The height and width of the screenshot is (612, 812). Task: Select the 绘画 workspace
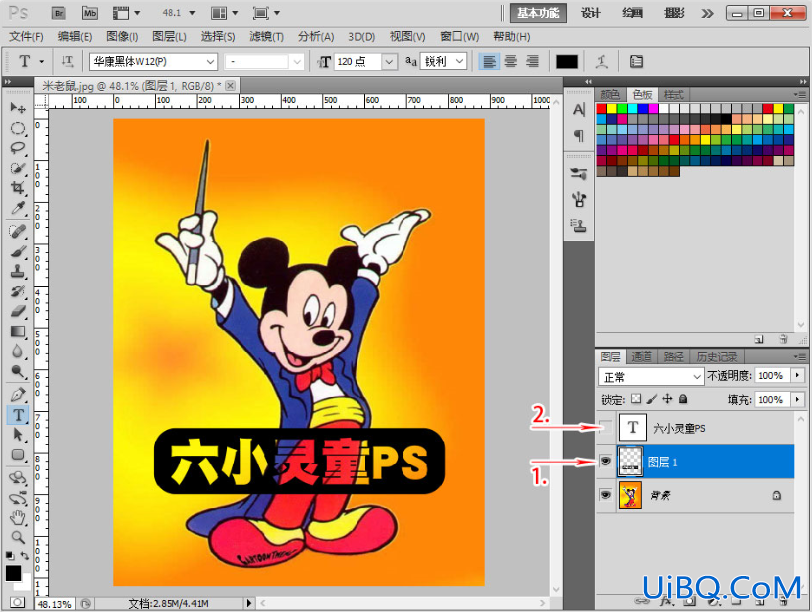[x=632, y=13]
